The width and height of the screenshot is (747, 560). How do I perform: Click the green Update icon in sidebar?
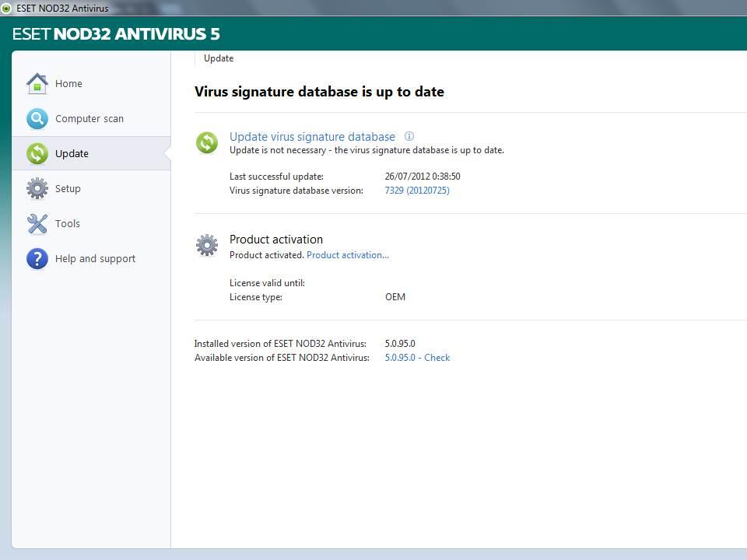tap(37, 154)
